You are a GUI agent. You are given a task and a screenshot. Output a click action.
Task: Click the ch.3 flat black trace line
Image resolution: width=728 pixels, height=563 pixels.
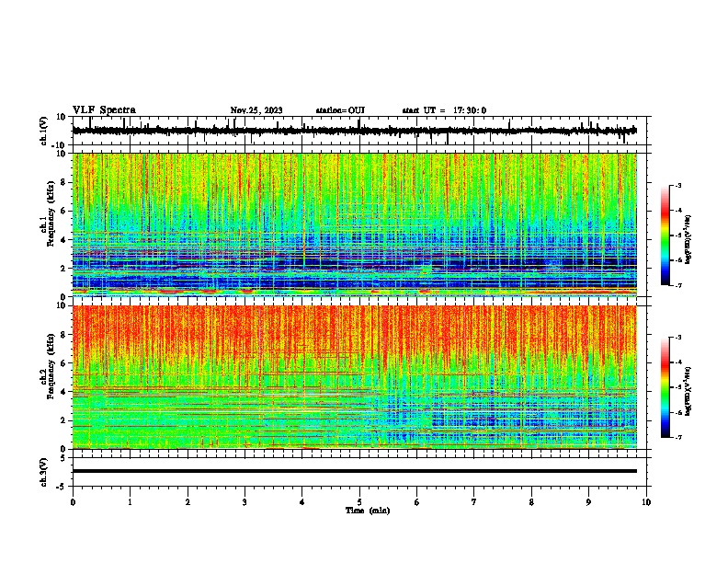355,471
